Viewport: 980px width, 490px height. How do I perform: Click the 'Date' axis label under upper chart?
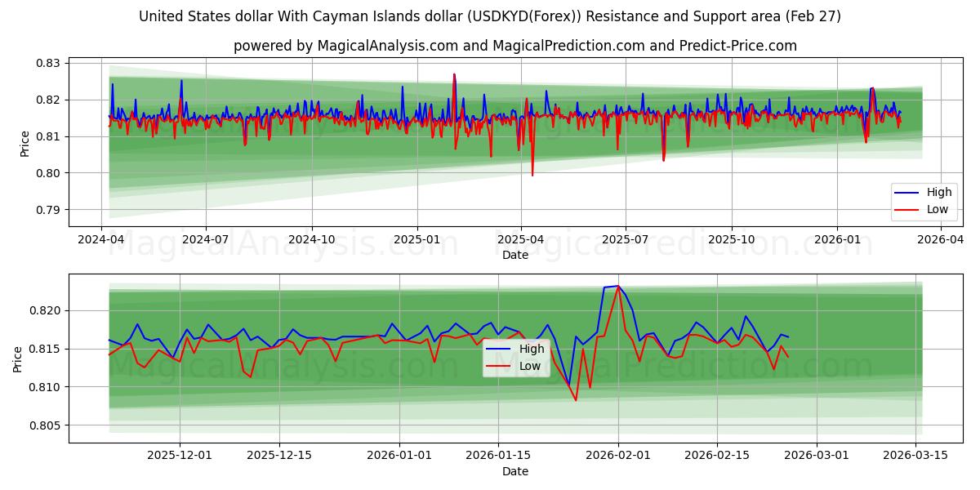pos(515,255)
